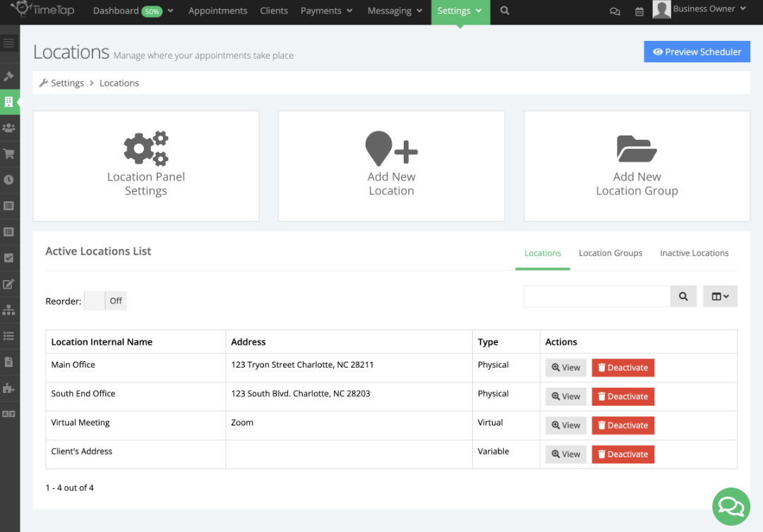Click the wrench icon in the left sidebar
Image resolution: width=763 pixels, height=532 pixels.
tap(9, 76)
